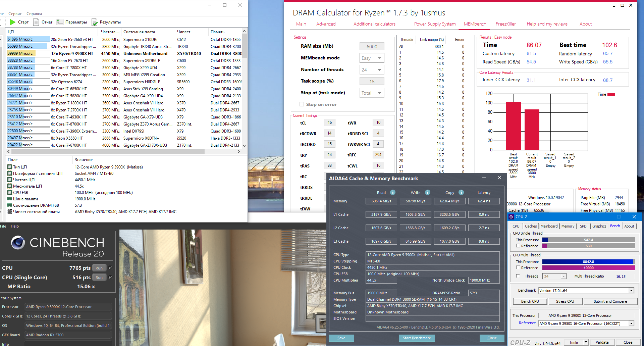This screenshot has width=644, height=346.
Task: Open the Number of threads dropdown
Action: coord(372,70)
